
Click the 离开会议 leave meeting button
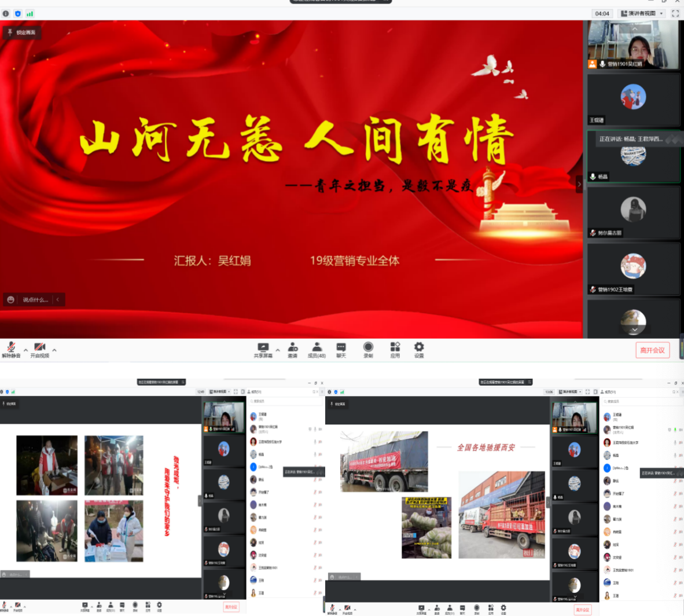point(652,350)
